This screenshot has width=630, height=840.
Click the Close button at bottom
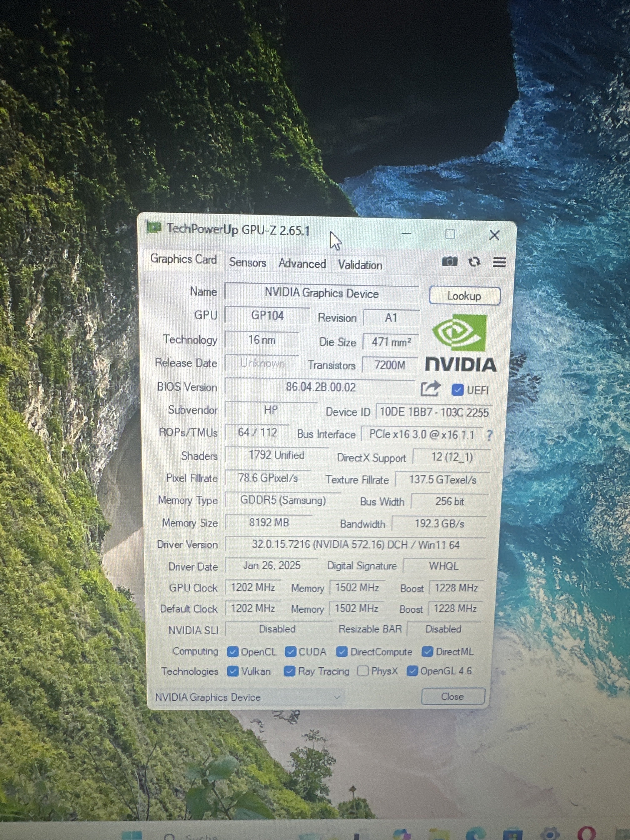[453, 696]
